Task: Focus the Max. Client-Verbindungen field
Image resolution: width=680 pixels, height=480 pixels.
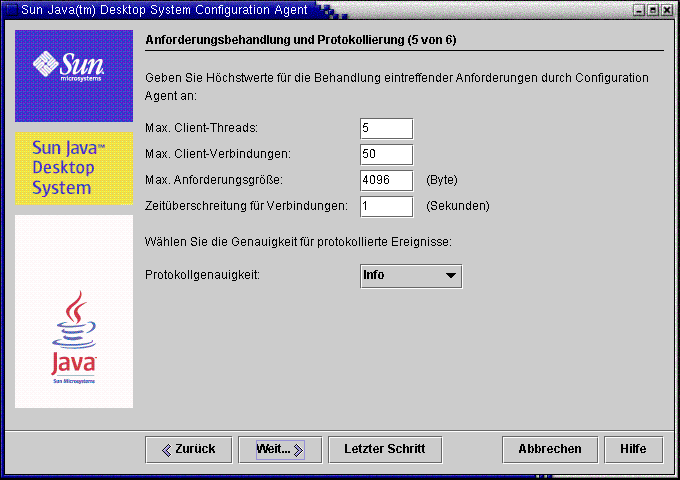Action: [x=386, y=154]
